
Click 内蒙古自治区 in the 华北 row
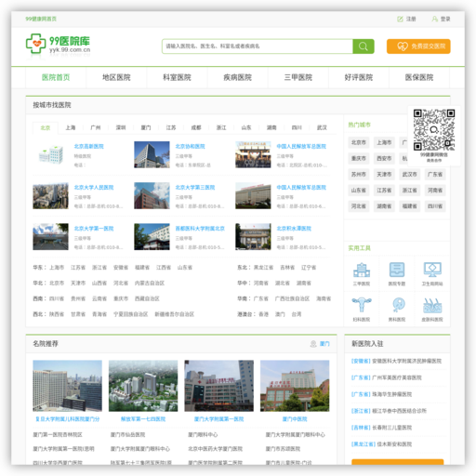(x=150, y=283)
